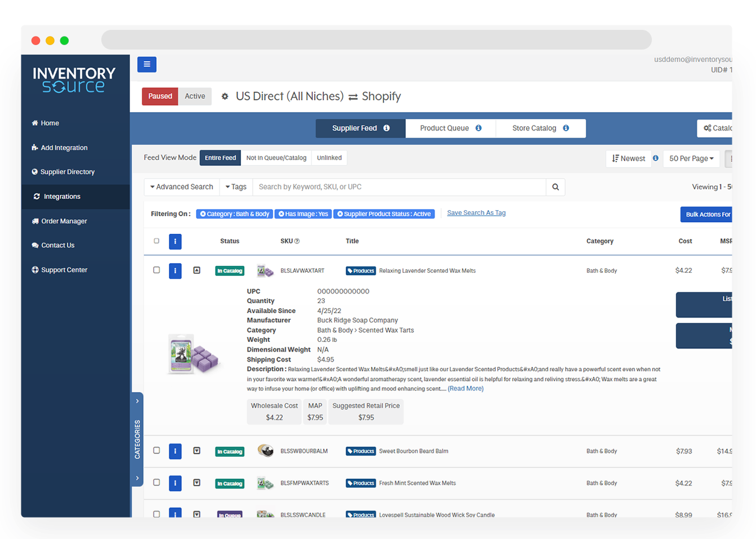Click the magnifier search icon
Viewport: 756px width, 539px height.
[555, 186]
